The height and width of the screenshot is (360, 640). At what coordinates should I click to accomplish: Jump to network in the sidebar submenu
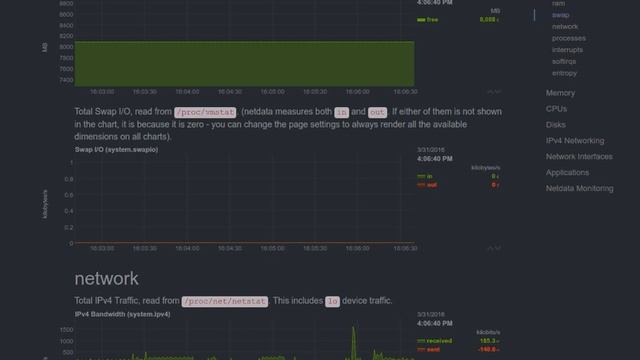point(565,27)
